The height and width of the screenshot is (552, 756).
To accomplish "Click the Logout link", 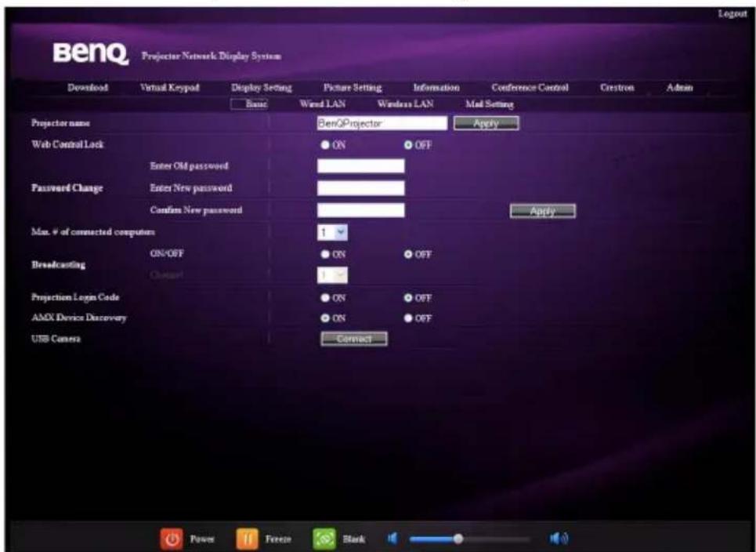I will [x=732, y=13].
